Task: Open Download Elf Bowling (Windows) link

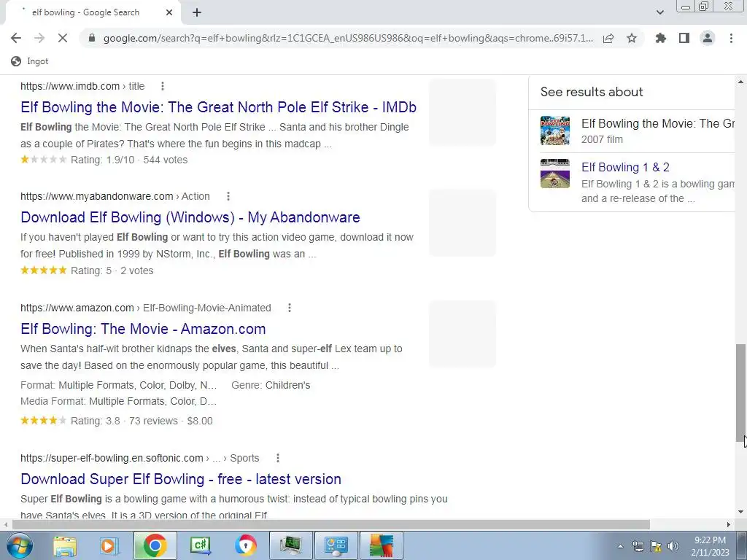Action: pyautogui.click(x=190, y=217)
